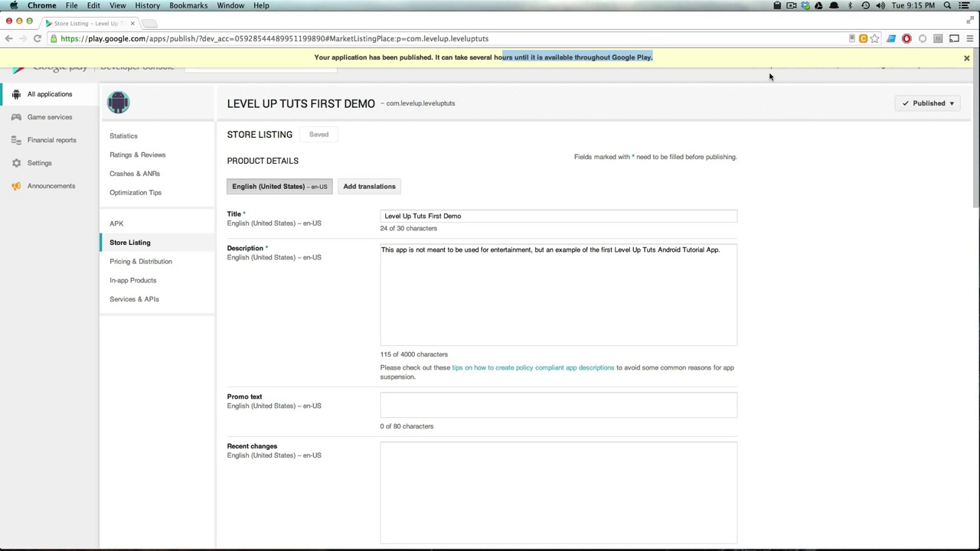Reload the page with the refresh icon
980x551 pixels.
(37, 38)
